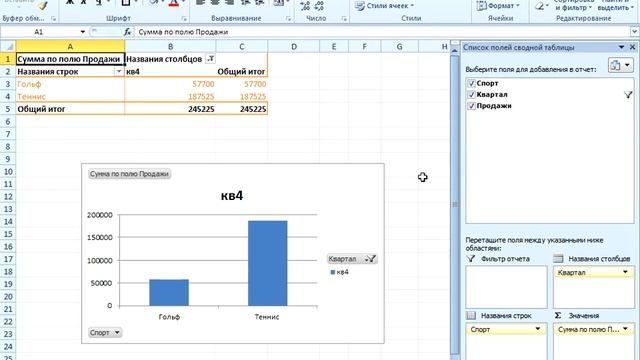Select row 5 header
Screen dimensions: 640x360
tap(8, 109)
